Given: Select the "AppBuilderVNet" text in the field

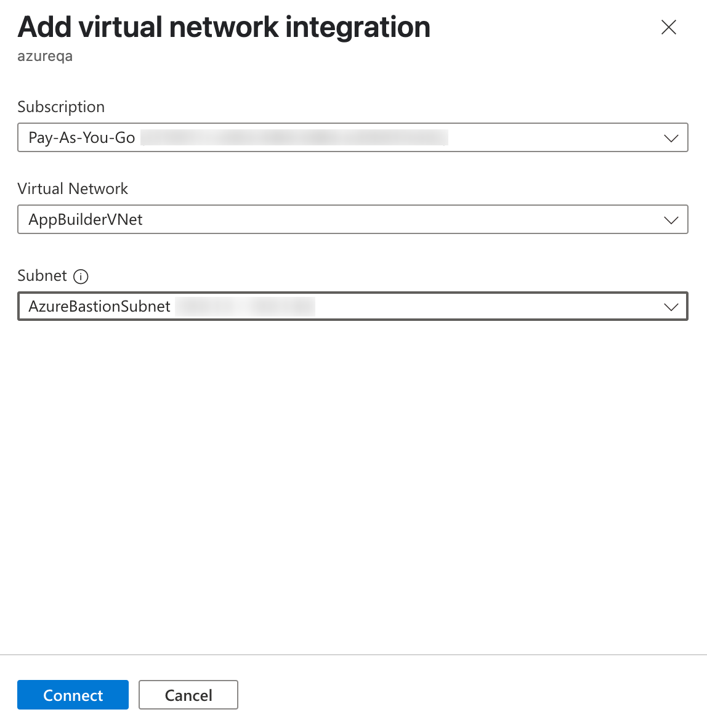Looking at the screenshot, I should click(86, 220).
